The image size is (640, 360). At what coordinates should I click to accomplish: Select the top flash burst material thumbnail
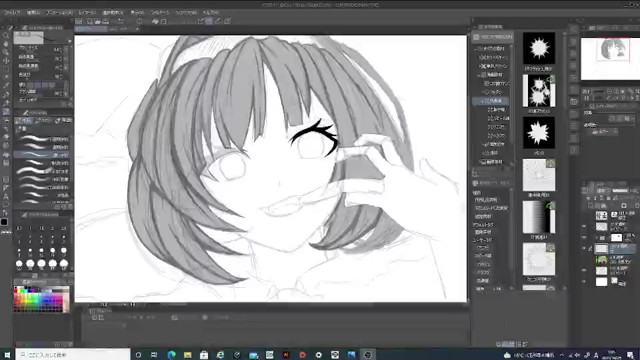[x=539, y=48]
